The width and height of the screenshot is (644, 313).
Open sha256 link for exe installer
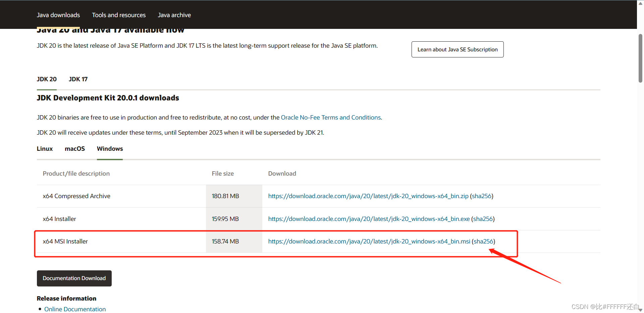(483, 219)
